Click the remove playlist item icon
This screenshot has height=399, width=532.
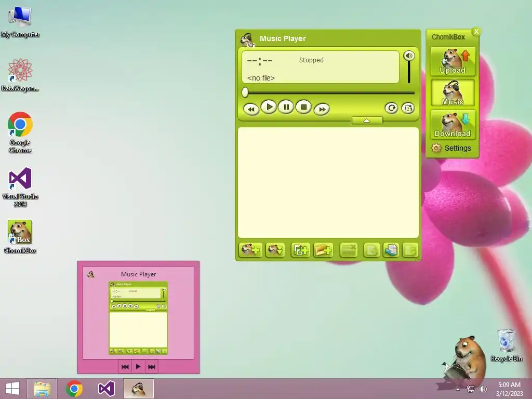[349, 250]
